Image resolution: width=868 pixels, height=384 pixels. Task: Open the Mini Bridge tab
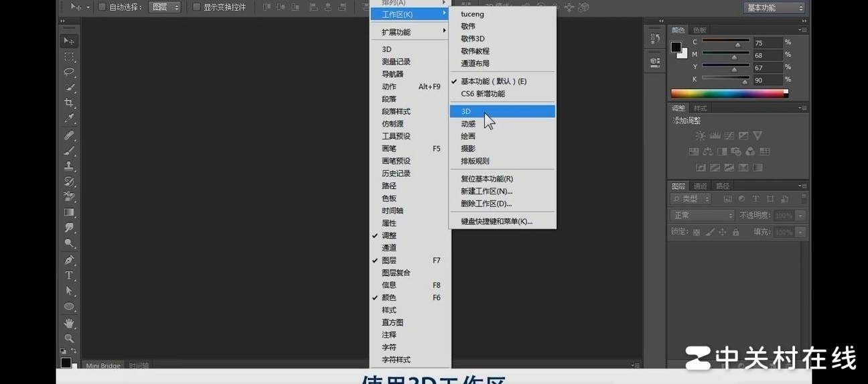pyautogui.click(x=103, y=366)
